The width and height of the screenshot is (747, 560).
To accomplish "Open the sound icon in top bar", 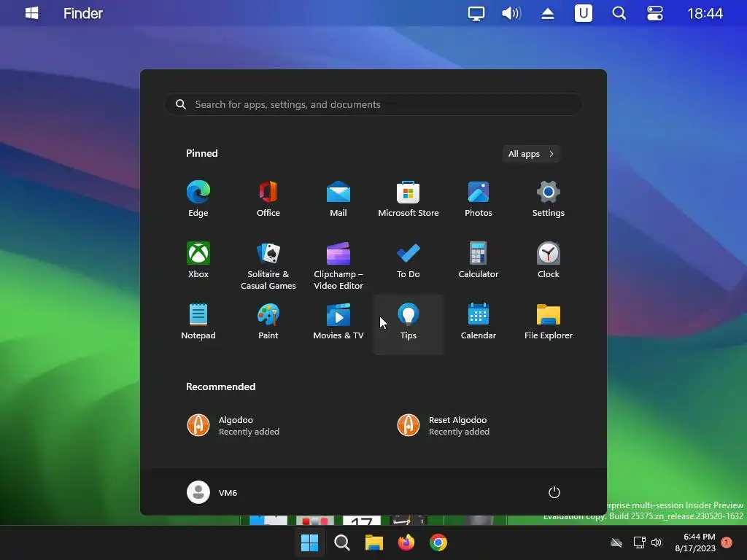I will 511,13.
